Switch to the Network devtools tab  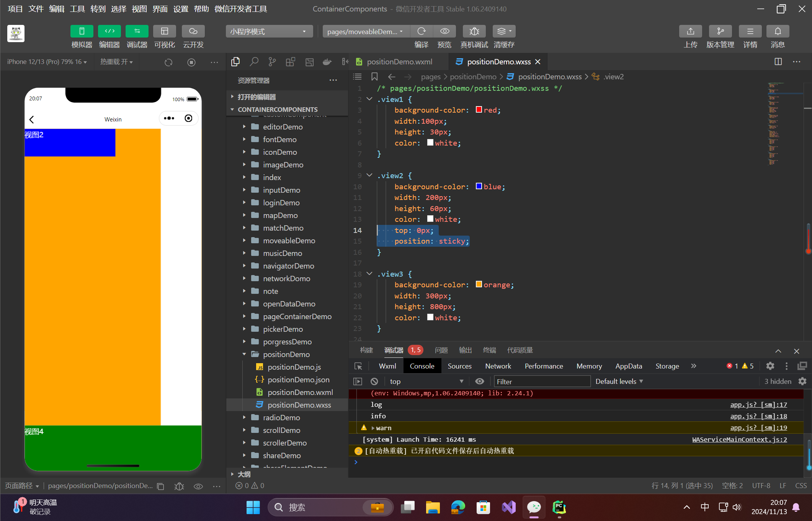tap(498, 366)
